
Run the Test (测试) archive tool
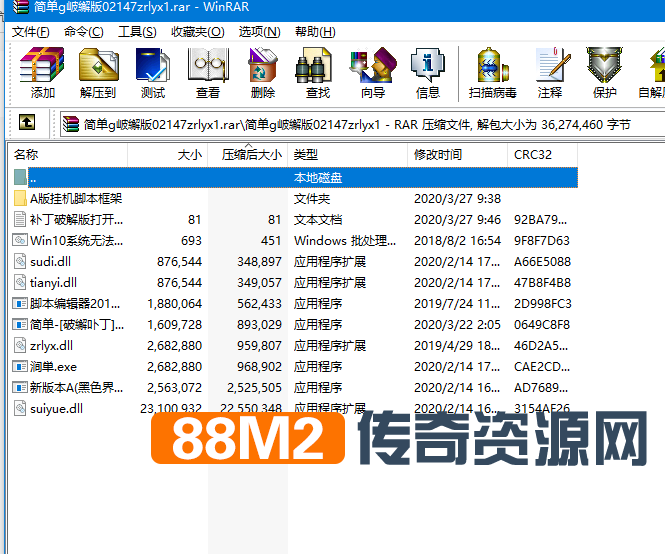(153, 65)
